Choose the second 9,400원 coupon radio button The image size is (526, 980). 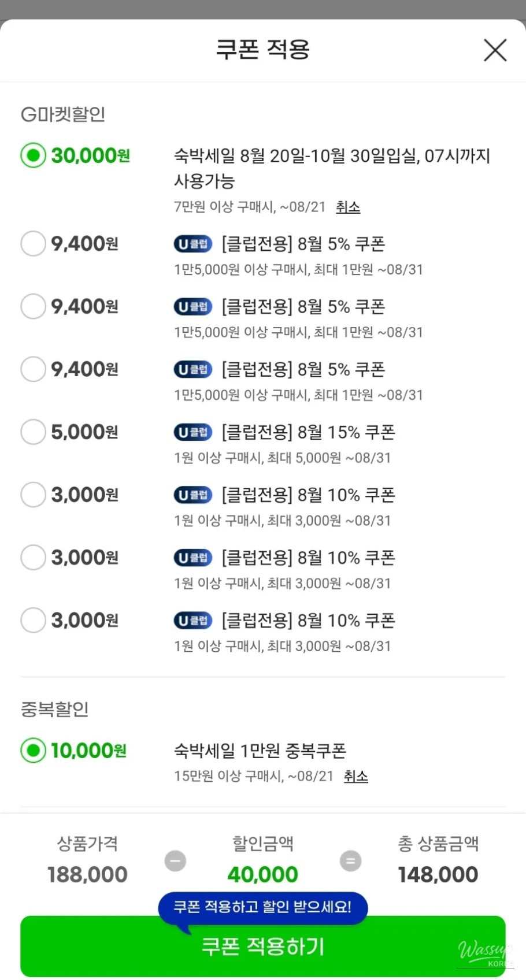(x=33, y=306)
